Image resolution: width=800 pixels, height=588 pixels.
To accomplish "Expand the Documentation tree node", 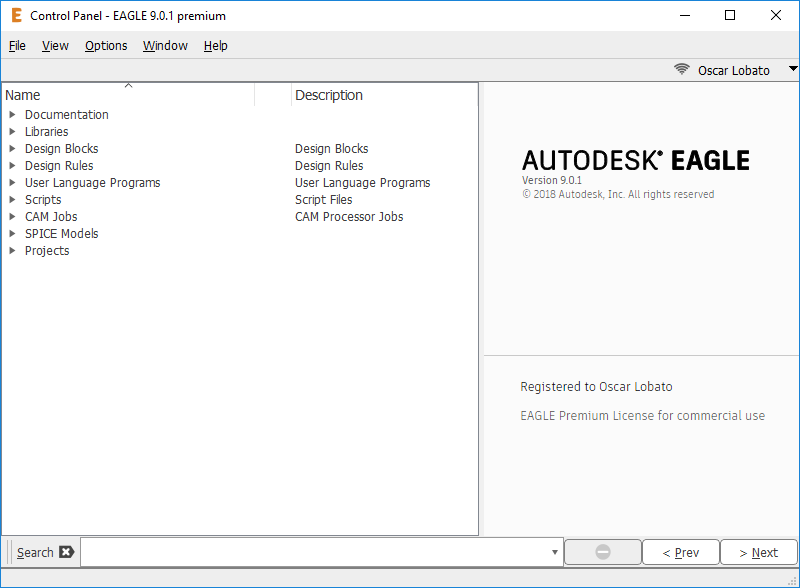I will point(12,115).
